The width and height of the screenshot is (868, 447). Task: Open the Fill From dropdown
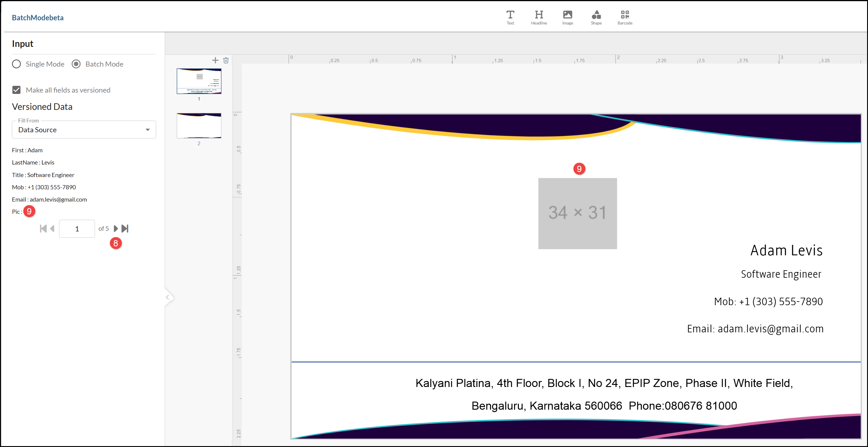(x=84, y=130)
